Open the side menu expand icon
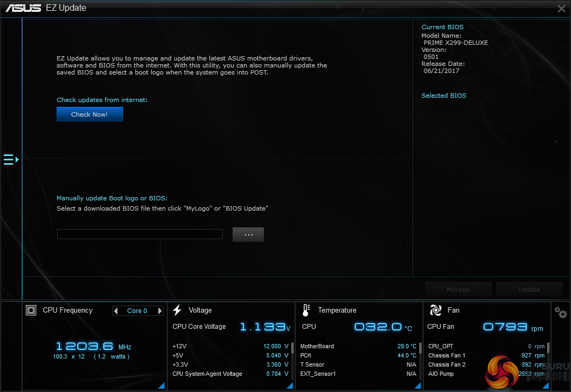The image size is (571, 392). (11, 160)
